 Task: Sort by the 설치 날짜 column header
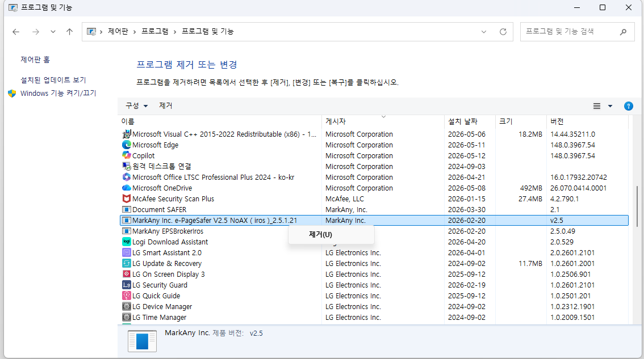463,121
